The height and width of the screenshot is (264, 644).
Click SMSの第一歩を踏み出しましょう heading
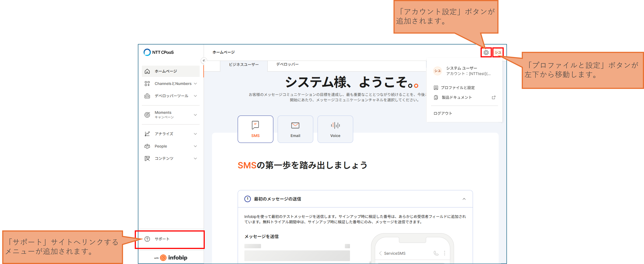[302, 165]
